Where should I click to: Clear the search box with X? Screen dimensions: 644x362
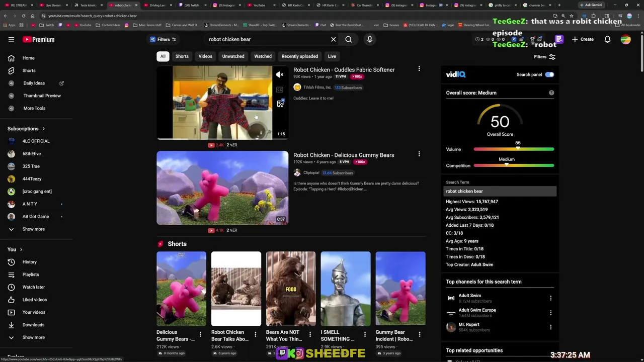(x=333, y=39)
